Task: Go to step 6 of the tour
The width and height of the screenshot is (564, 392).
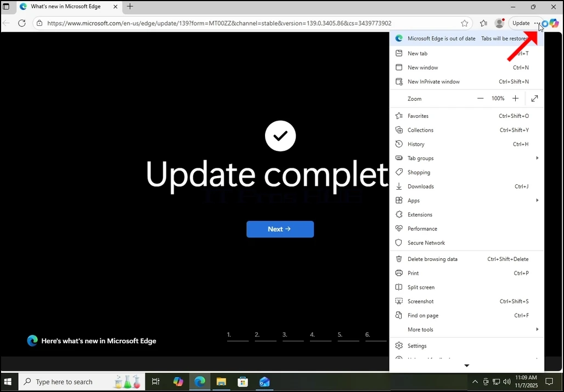Action: (376, 336)
